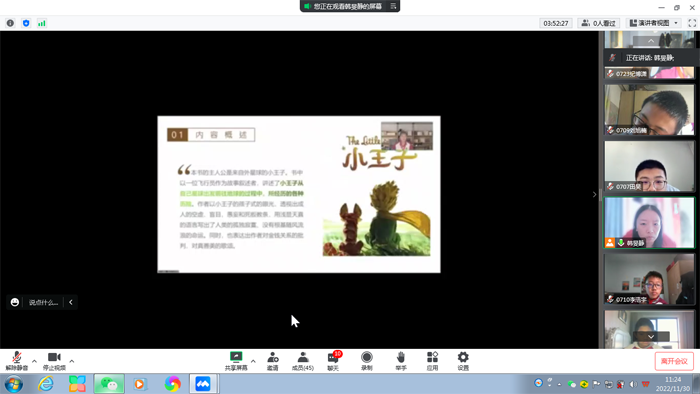
Task: Click the red Leave Meeting button
Action: (674, 361)
